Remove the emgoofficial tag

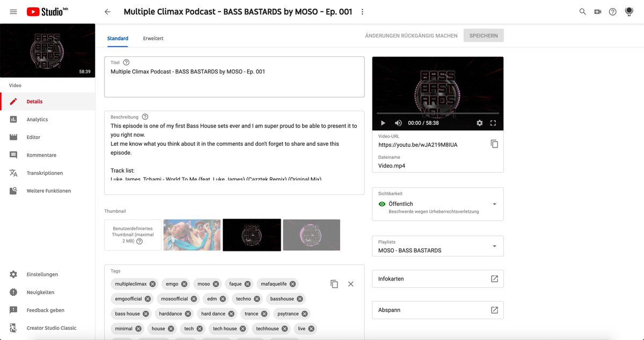pyautogui.click(x=148, y=299)
